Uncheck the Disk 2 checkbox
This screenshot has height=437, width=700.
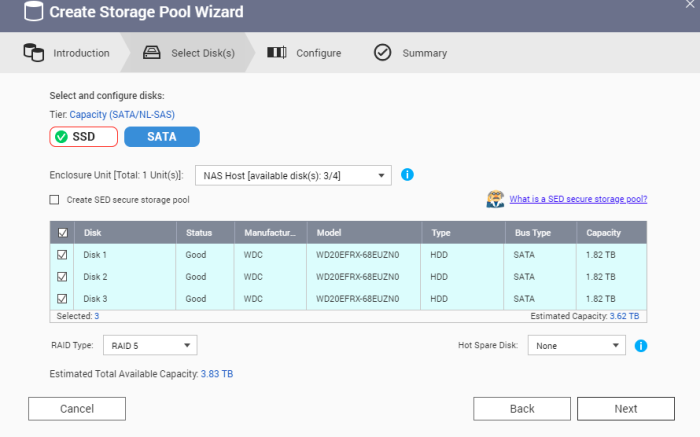pos(62,277)
